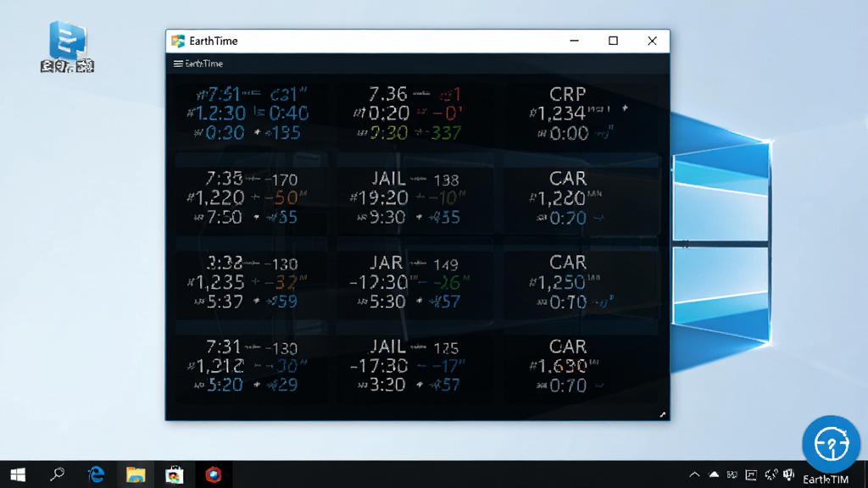Open File Explorer from the taskbar
Screen dimensions: 868x488
(136, 474)
